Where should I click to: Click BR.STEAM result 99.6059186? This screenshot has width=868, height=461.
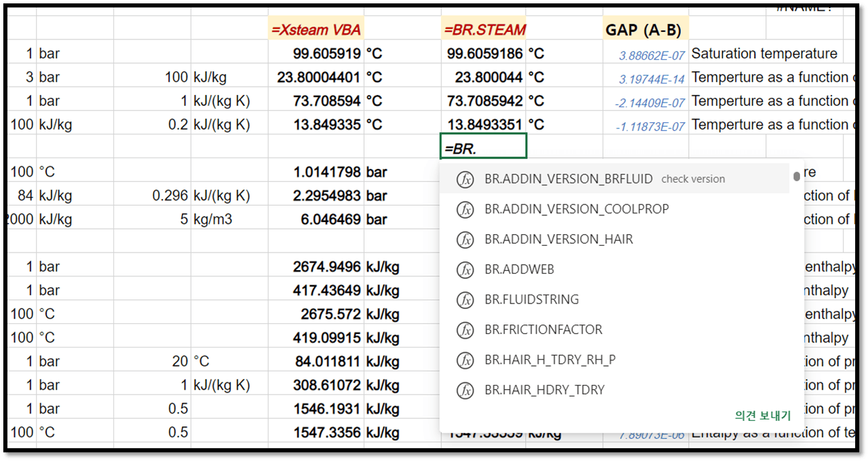point(485,54)
